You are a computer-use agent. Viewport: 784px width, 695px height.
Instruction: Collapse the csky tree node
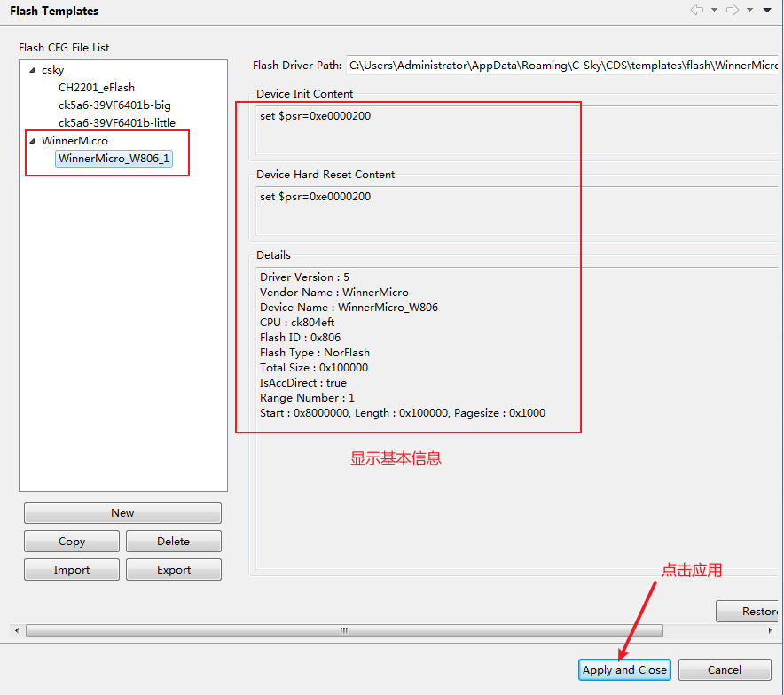coord(32,70)
